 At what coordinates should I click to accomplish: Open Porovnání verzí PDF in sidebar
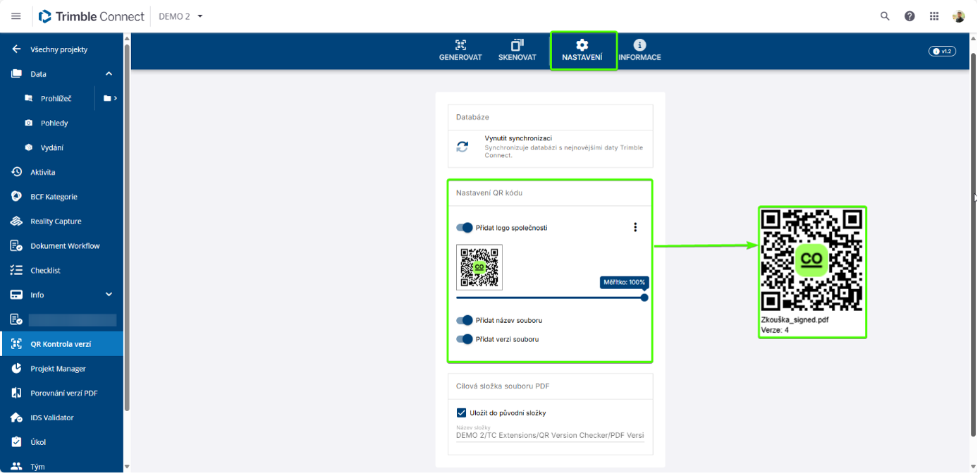(x=63, y=393)
